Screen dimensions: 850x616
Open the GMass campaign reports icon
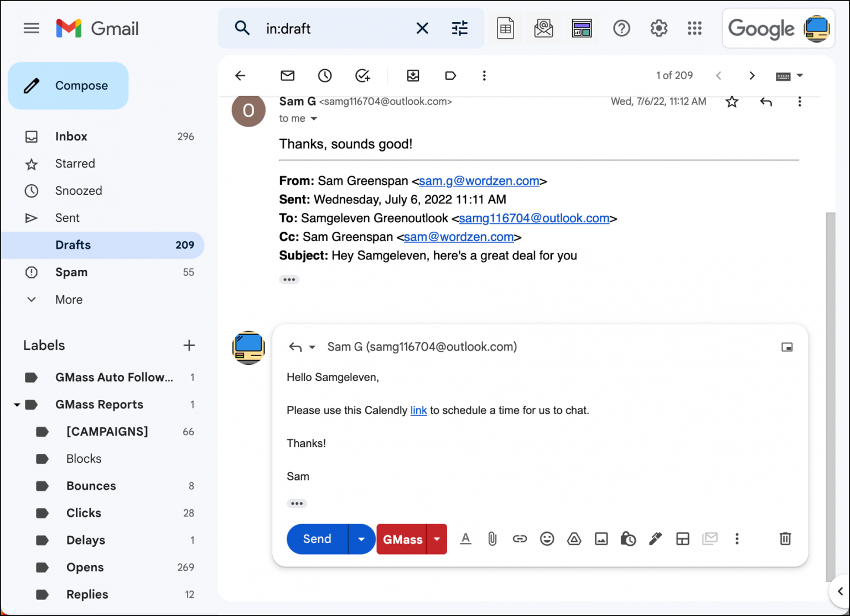543,28
